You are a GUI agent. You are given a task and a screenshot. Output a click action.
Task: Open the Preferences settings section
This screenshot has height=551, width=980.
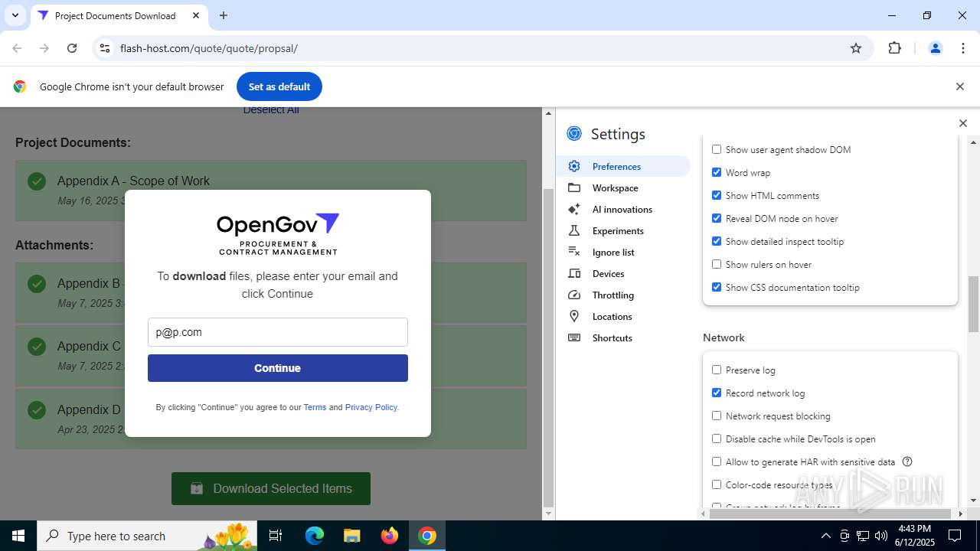(x=624, y=166)
